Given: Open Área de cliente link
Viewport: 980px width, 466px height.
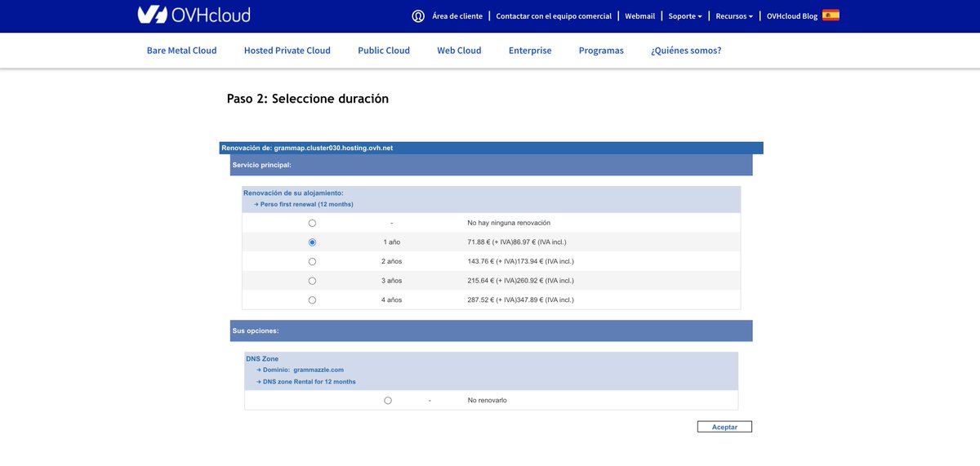Looking at the screenshot, I should 457,16.
